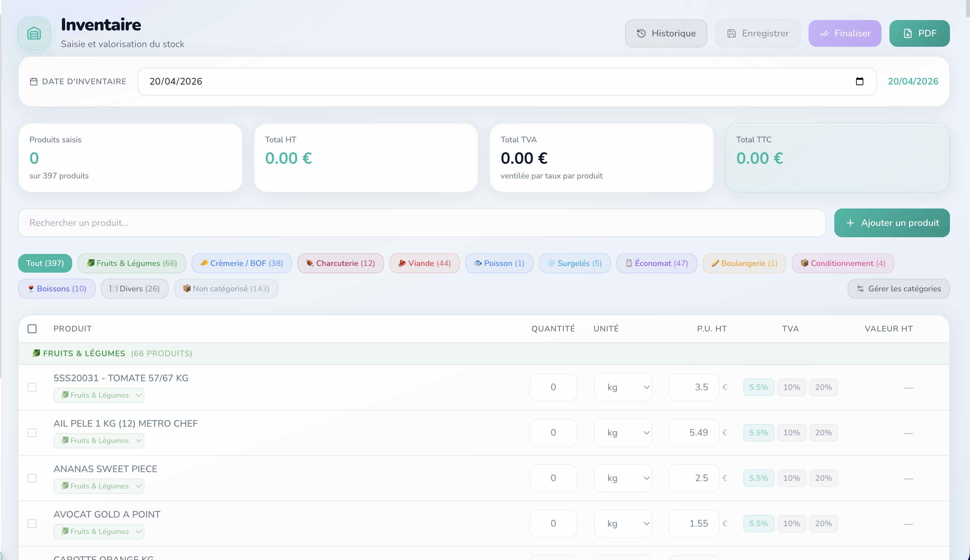The image size is (970, 560).
Task: Click the PDF download icon button
Action: coord(919,33)
